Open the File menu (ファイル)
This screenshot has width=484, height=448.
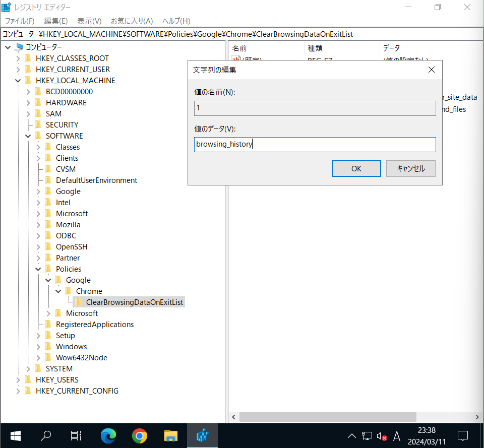tap(20, 21)
